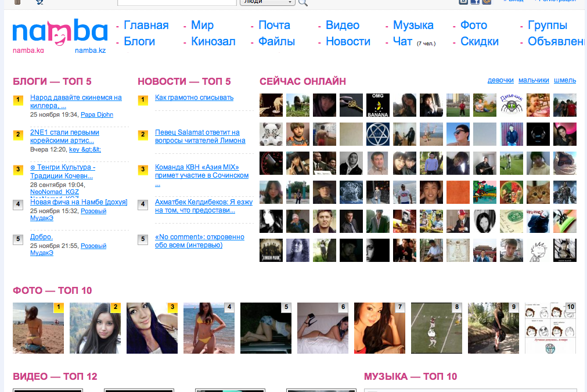This screenshot has height=392, width=587.
Task: Click the magnifying glass search icon
Action: tap(302, 2)
